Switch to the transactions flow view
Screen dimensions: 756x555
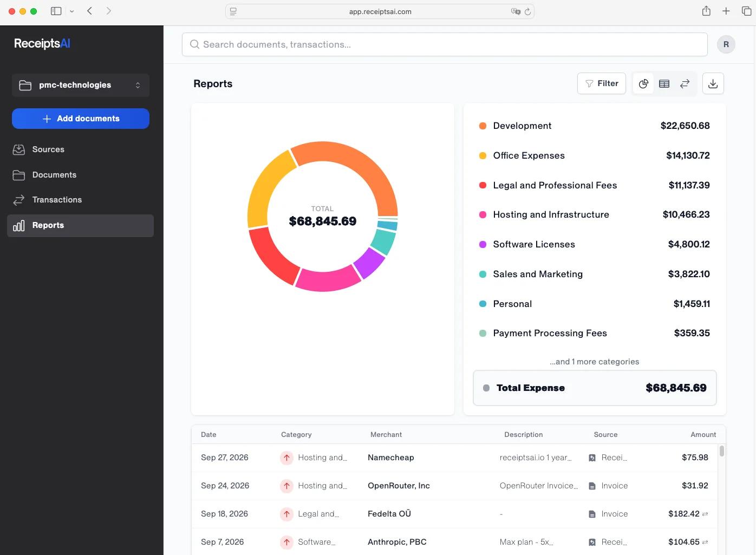(685, 83)
